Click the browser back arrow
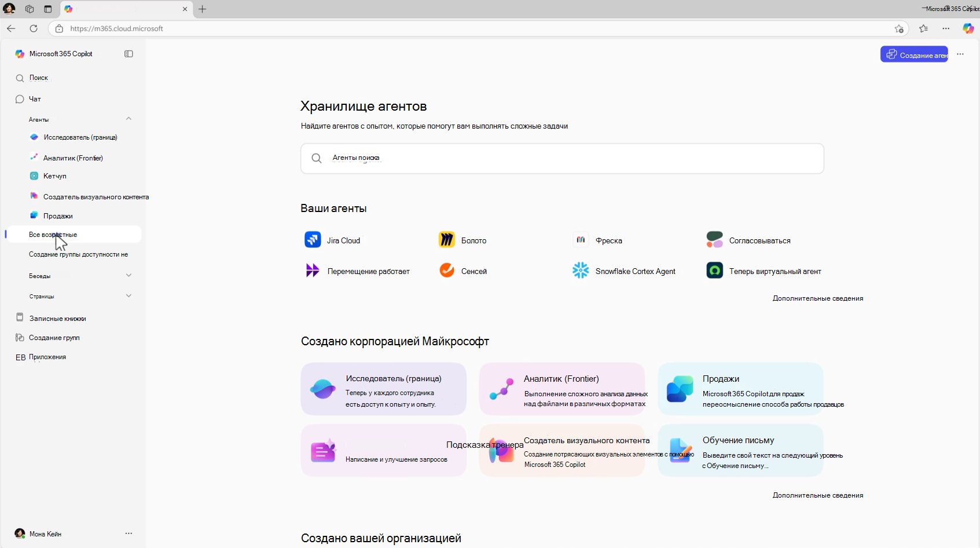 pyautogui.click(x=11, y=28)
